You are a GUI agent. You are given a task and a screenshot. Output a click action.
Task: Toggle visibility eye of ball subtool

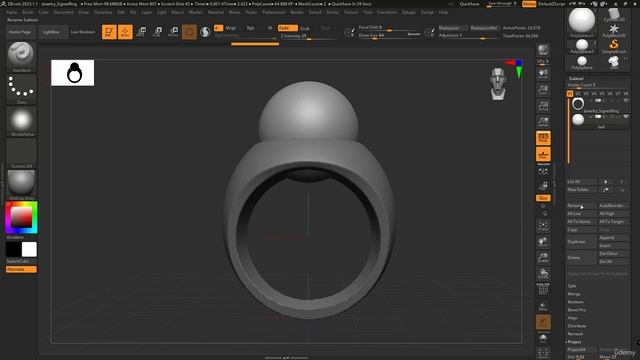626,117
